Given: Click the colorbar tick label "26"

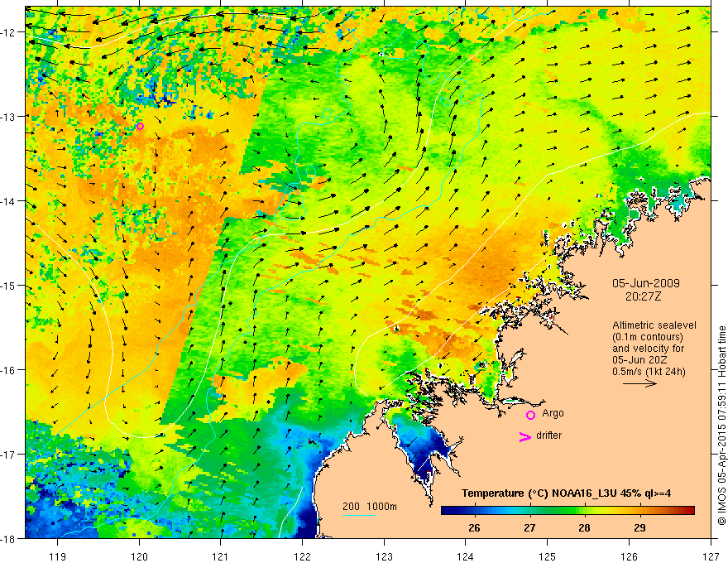Looking at the screenshot, I should [474, 527].
